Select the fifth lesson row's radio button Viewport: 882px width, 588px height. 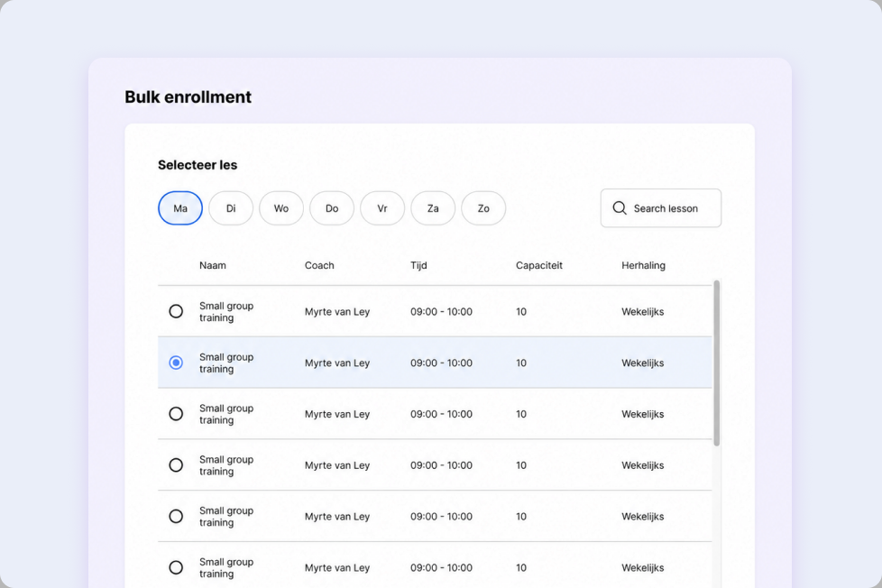pyautogui.click(x=176, y=517)
